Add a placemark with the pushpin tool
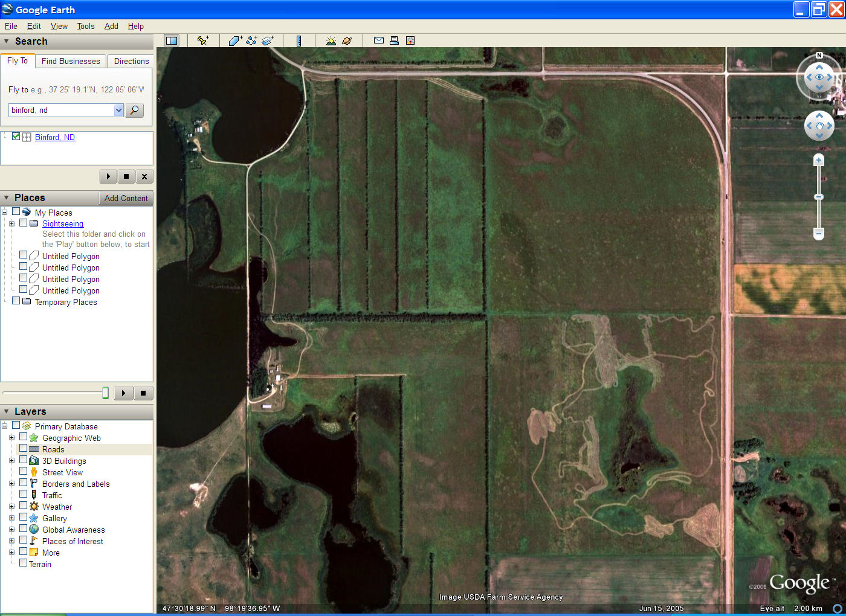This screenshot has height=616, width=846. 203,40
